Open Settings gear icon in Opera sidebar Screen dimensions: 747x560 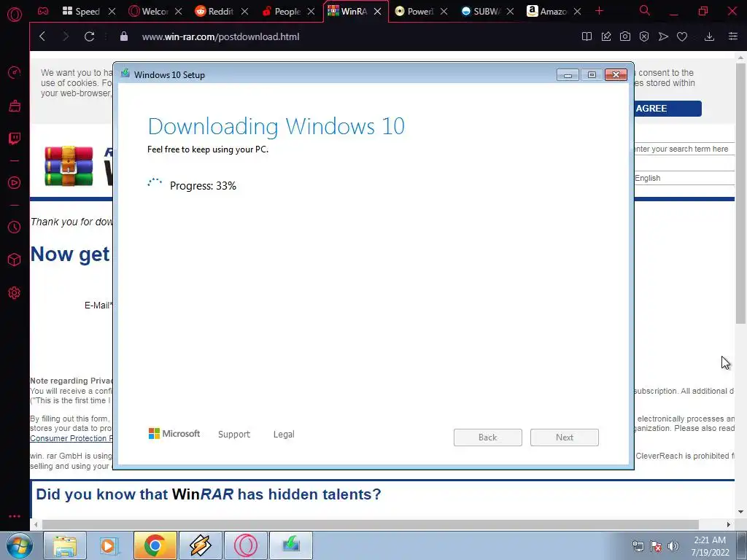pos(15,293)
